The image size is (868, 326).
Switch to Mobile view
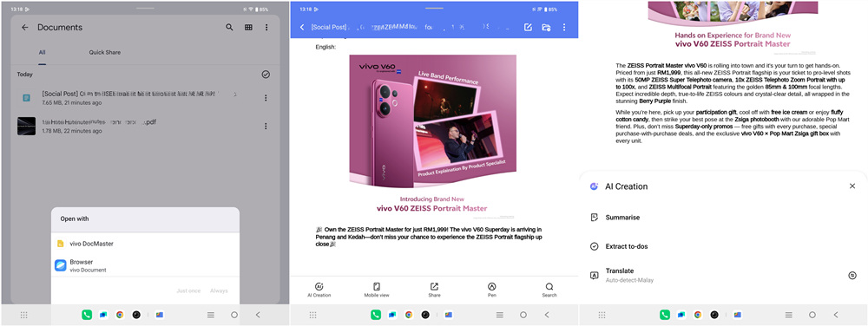[x=377, y=290]
